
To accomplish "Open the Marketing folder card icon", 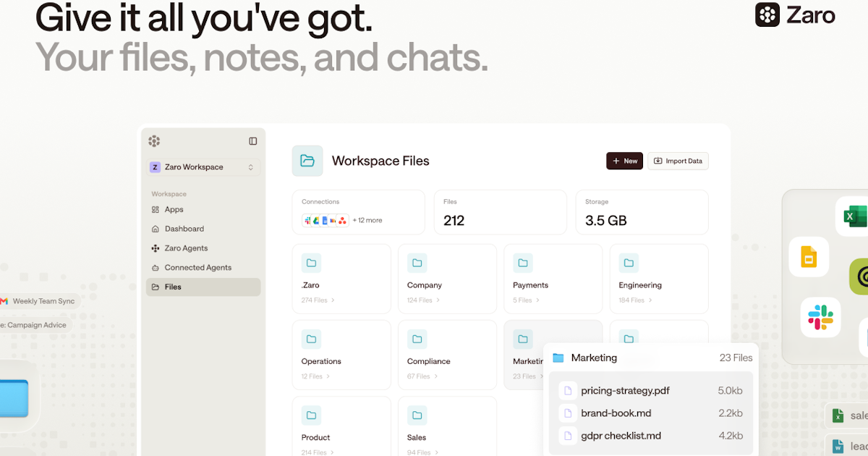I will (523, 339).
